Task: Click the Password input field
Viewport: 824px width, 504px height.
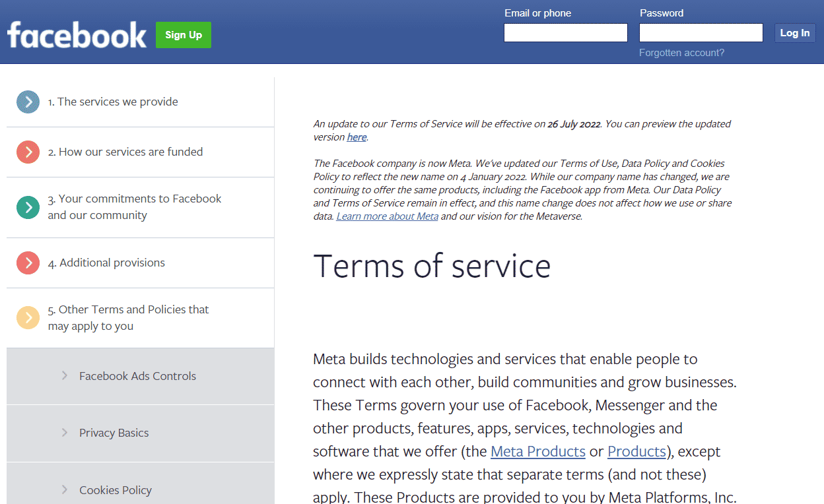Action: pos(701,32)
